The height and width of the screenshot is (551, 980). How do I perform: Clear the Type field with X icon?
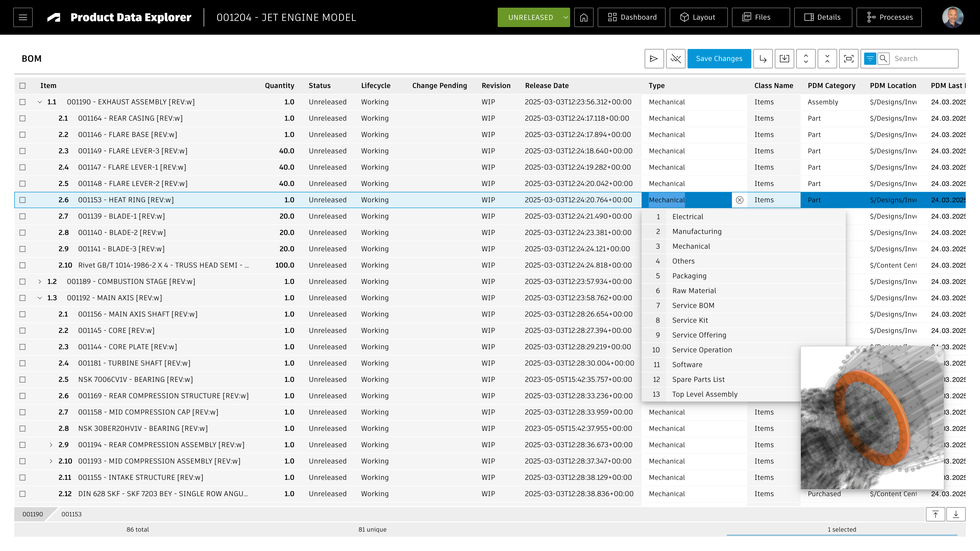(740, 200)
